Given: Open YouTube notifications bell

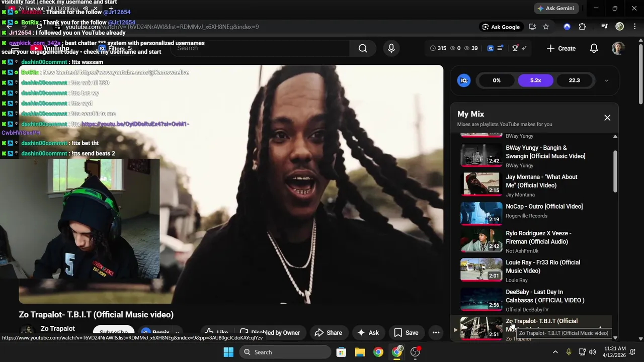Looking at the screenshot, I should click(x=594, y=48).
